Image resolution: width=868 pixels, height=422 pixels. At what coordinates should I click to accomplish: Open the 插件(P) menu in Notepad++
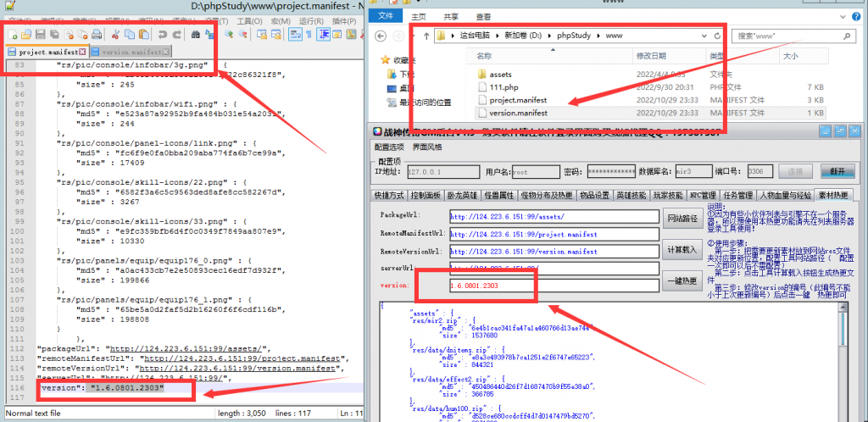344,21
